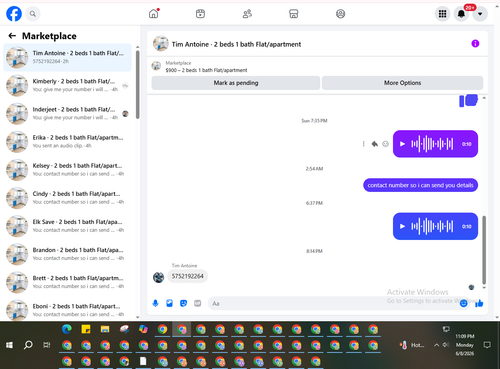The width and height of the screenshot is (500, 369).
Task: Click More Options button
Action: click(402, 83)
